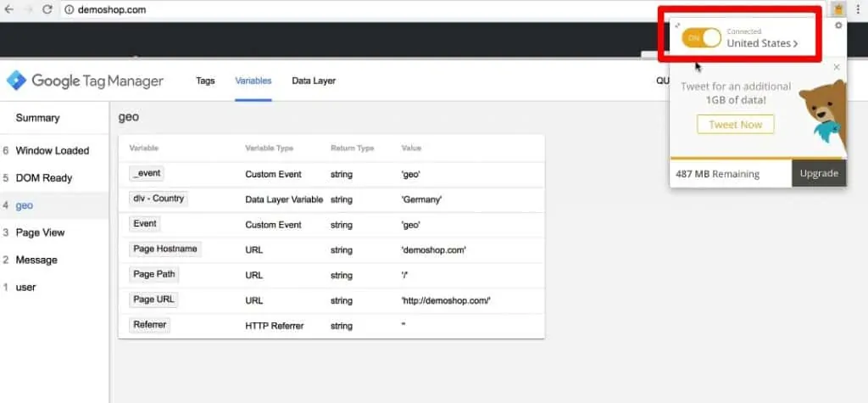
Task: Click the browser back arrow
Action: coord(8,9)
